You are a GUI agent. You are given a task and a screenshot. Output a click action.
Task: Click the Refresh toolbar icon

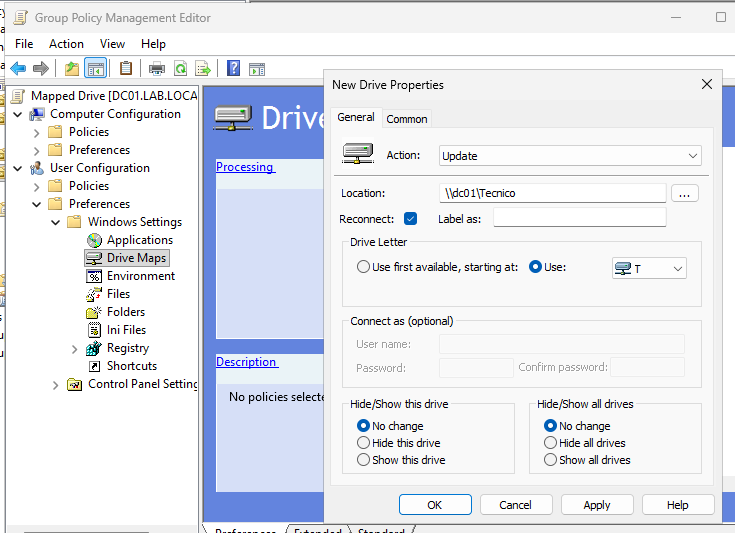(x=180, y=68)
